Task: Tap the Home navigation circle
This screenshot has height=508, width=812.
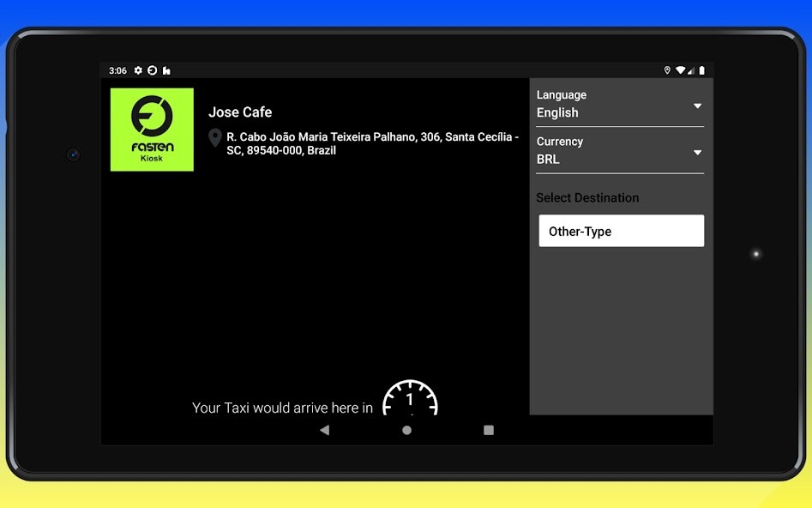Action: point(406,429)
